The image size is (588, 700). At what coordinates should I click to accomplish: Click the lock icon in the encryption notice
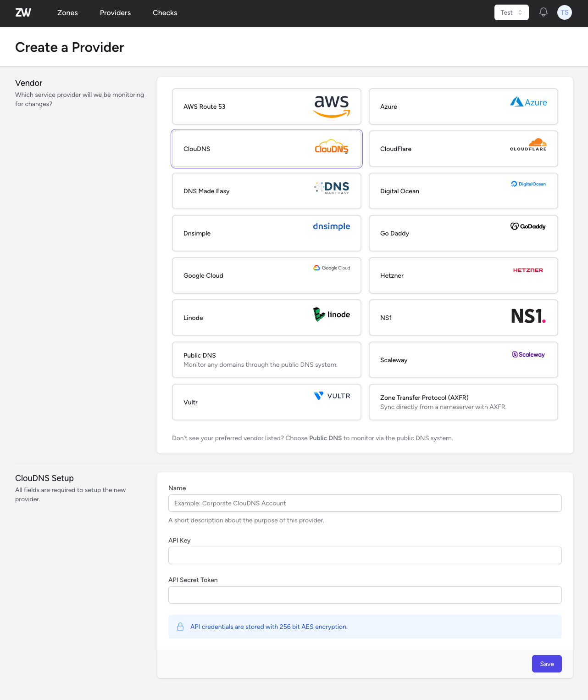(x=180, y=626)
